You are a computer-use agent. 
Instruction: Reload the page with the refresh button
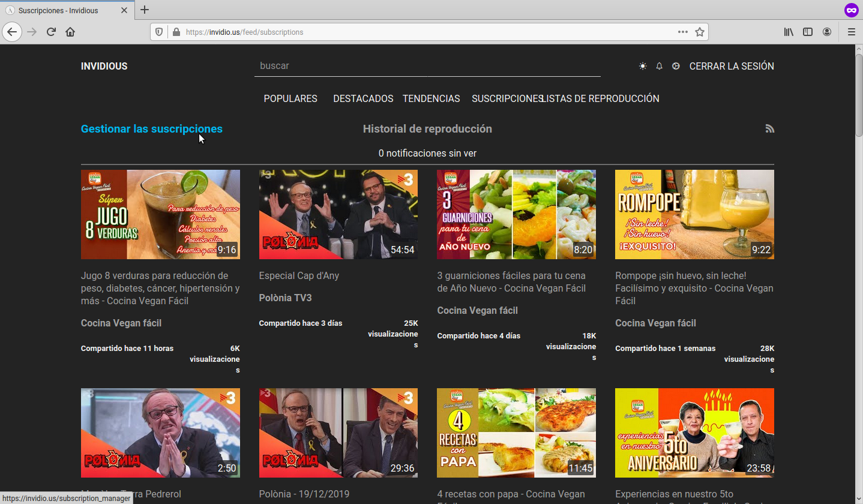51,32
